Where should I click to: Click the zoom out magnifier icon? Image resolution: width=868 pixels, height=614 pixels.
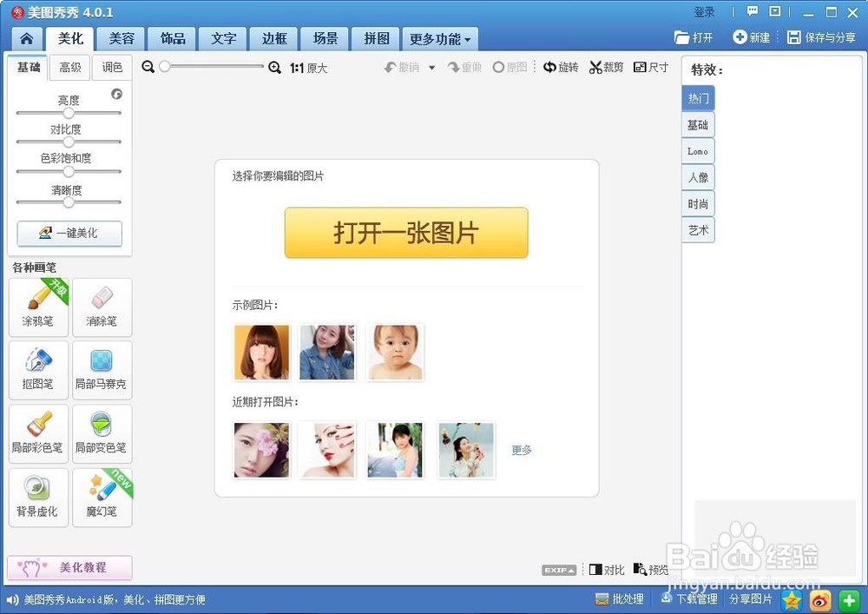(x=148, y=67)
